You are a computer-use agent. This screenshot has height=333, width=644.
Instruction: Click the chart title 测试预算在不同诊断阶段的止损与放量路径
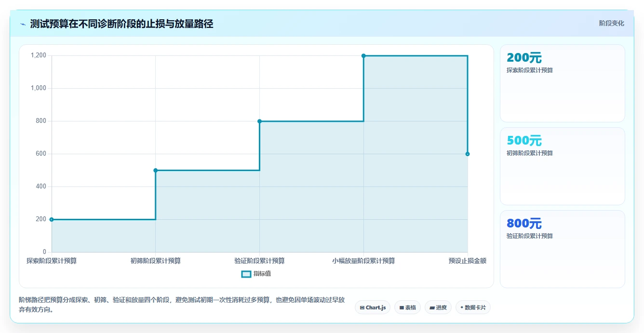click(121, 24)
